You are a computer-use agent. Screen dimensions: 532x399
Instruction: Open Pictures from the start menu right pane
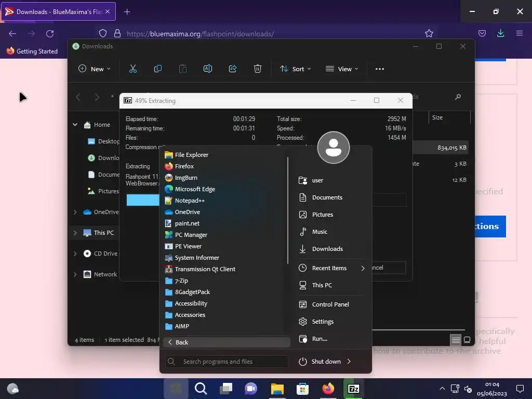point(316,215)
